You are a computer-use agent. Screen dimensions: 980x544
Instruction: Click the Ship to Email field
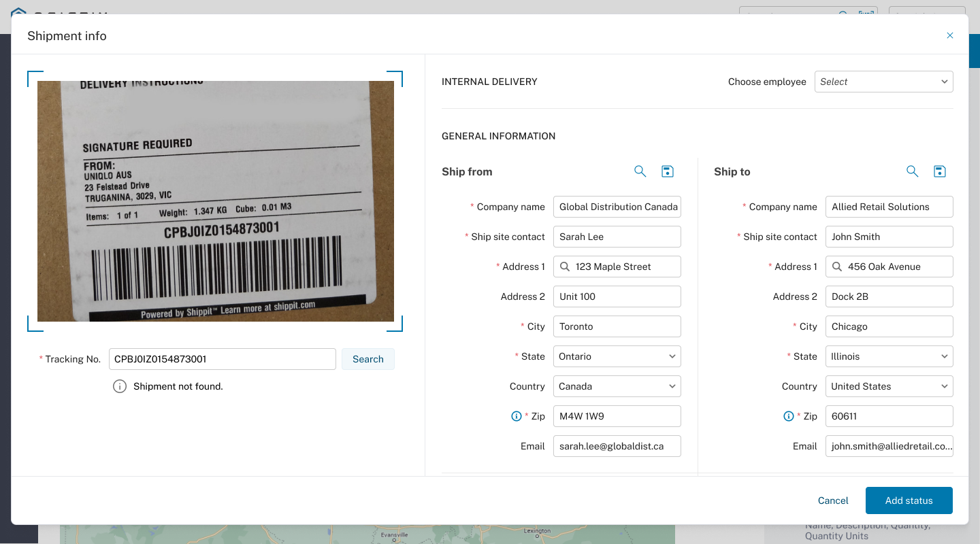889,446
